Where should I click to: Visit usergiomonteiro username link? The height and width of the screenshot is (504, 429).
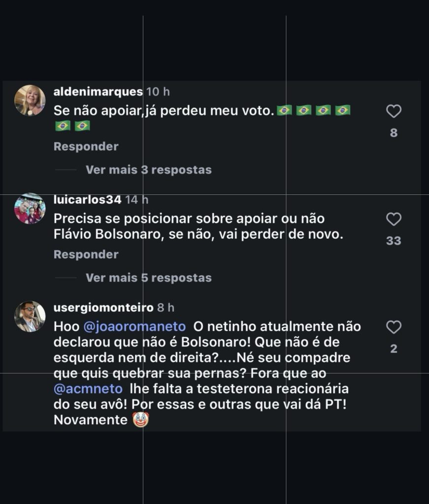103,308
